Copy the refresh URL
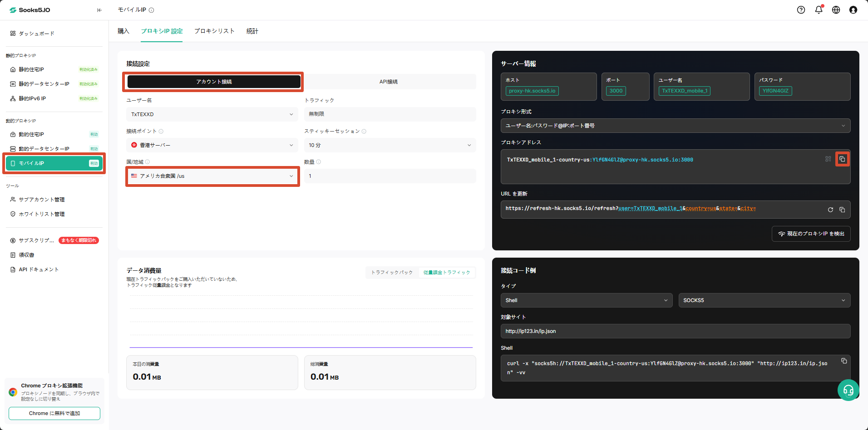Image resolution: width=868 pixels, height=430 pixels. point(842,210)
